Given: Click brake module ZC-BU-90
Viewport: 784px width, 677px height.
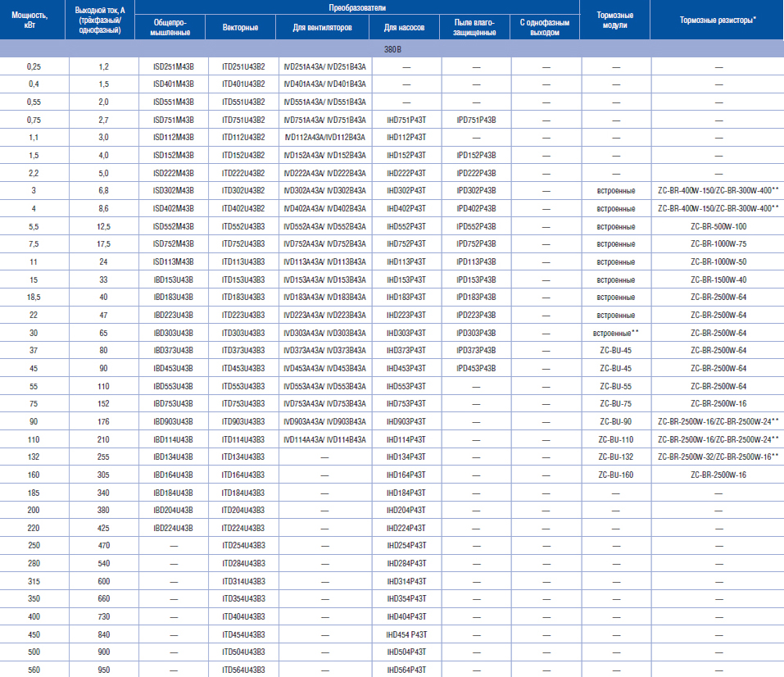Looking at the screenshot, I should [616, 422].
